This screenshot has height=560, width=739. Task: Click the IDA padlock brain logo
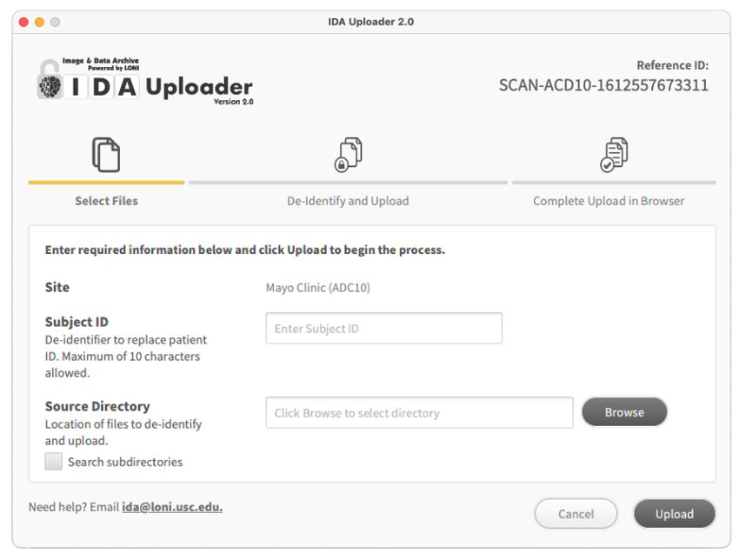(x=50, y=80)
